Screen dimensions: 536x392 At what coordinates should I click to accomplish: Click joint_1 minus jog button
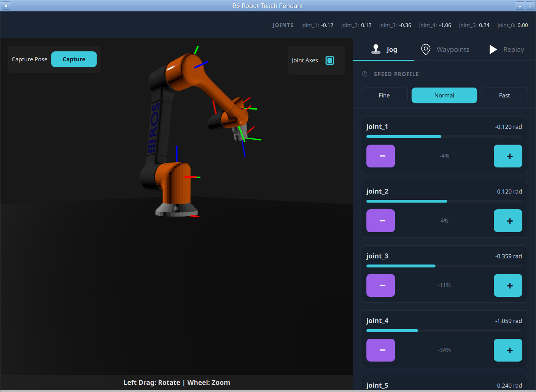[380, 156]
